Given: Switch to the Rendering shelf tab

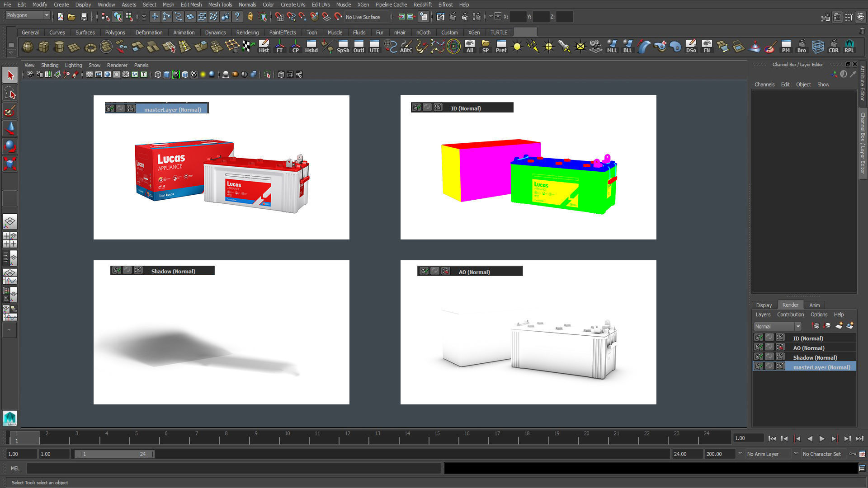Looking at the screenshot, I should [x=247, y=33].
